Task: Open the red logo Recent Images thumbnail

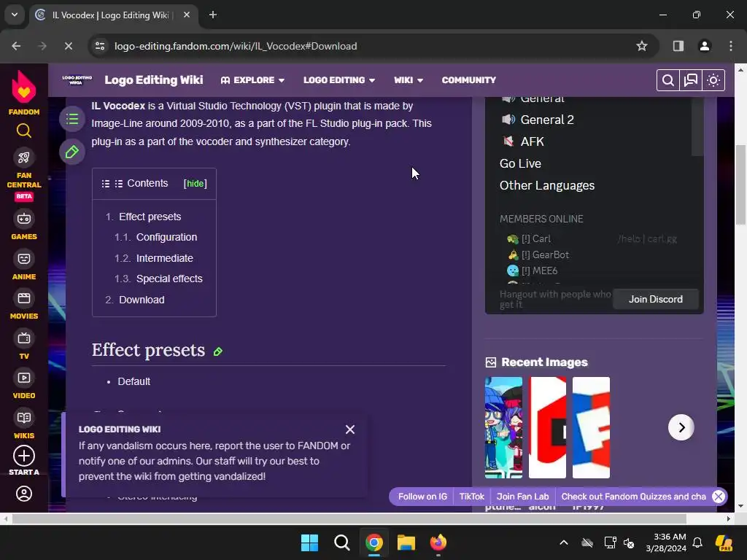Action: [x=547, y=427]
